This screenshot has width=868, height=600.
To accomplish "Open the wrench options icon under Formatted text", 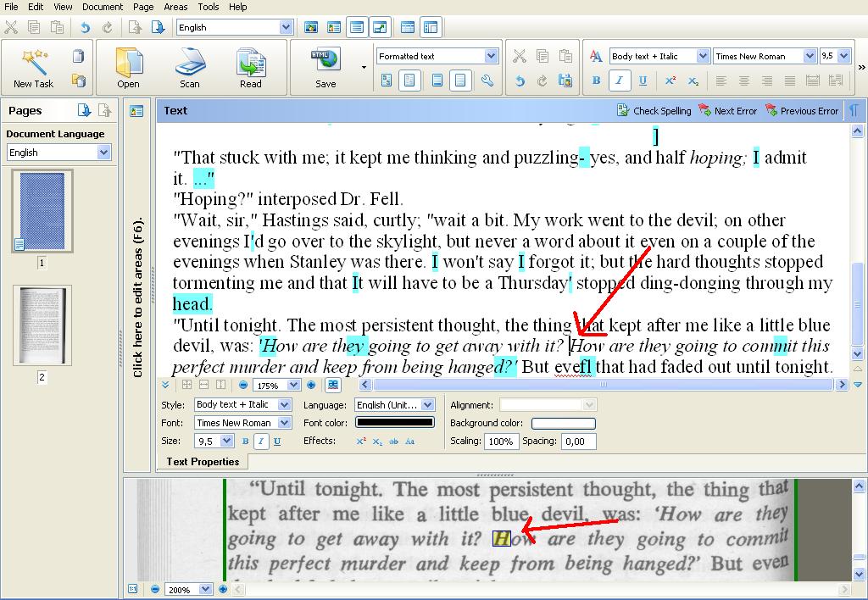I will pos(487,81).
